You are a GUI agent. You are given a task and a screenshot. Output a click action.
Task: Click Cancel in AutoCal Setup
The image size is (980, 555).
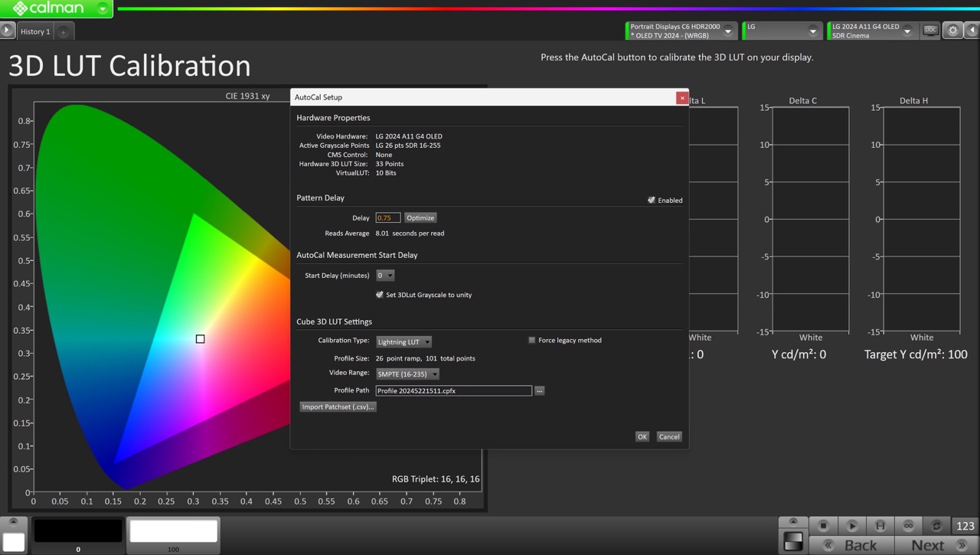pos(669,436)
